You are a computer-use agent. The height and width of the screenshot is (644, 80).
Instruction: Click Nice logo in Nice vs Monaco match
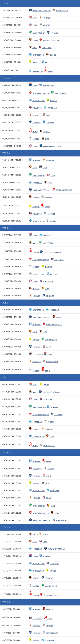tap(30, 534)
